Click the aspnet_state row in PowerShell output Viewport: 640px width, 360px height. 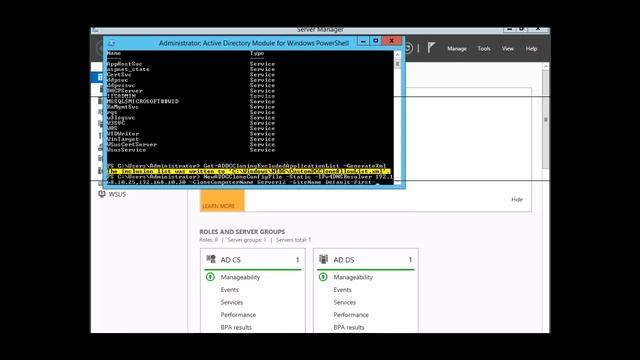(128, 69)
